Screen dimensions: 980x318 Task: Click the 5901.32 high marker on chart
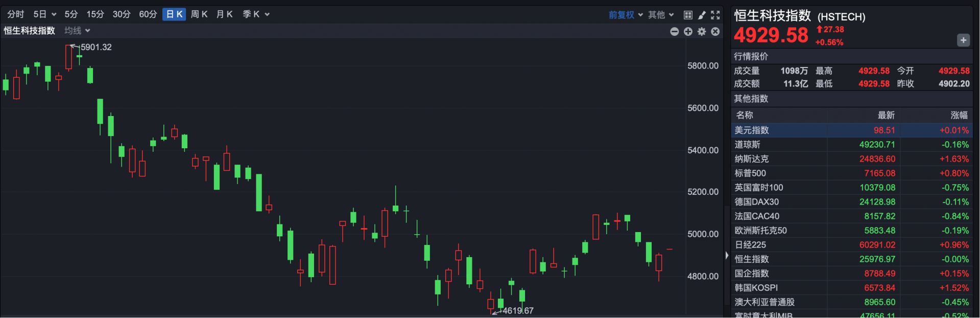point(96,47)
